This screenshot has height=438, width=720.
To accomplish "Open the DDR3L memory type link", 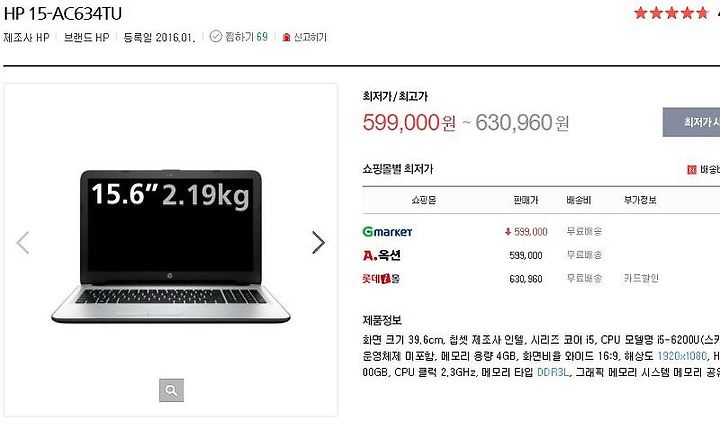I will pyautogui.click(x=552, y=372).
